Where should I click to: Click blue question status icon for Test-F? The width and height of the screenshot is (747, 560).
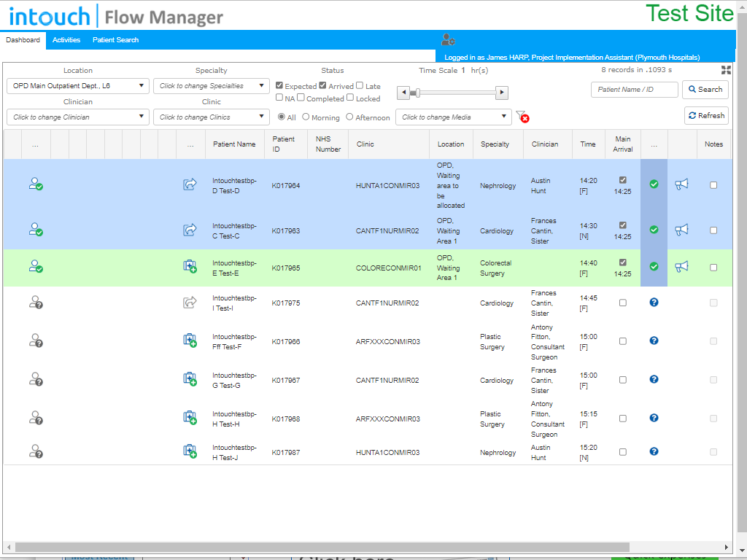click(654, 341)
